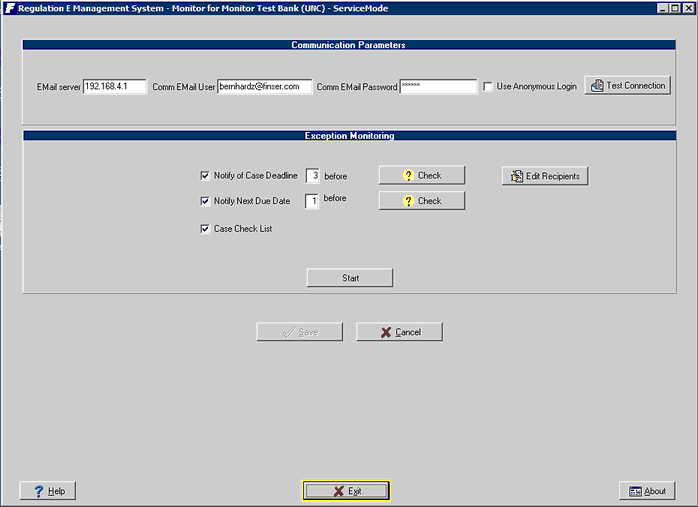
Task: Click the application icon in title bar
Action: (9, 8)
